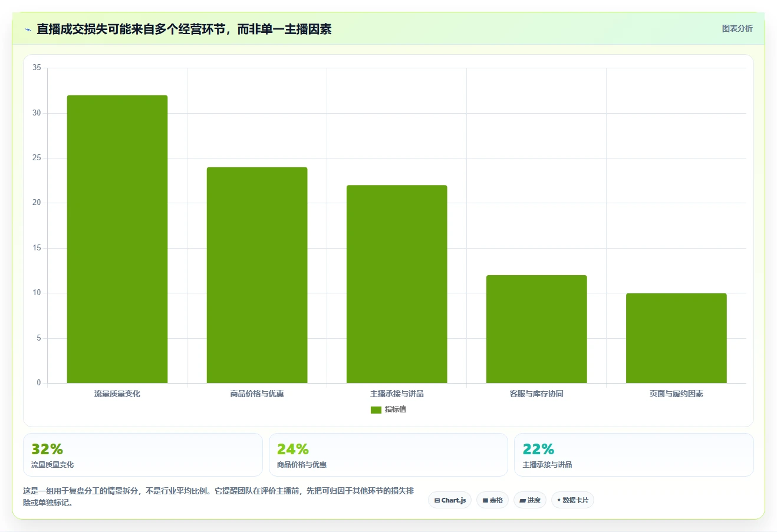Click the y-axis tick value 15

[x=37, y=248]
